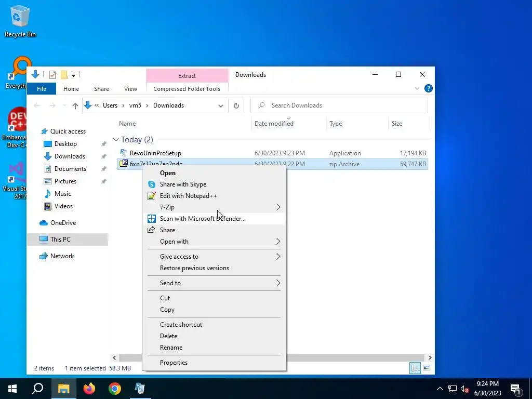Open Properties from the context menu

[214, 362]
